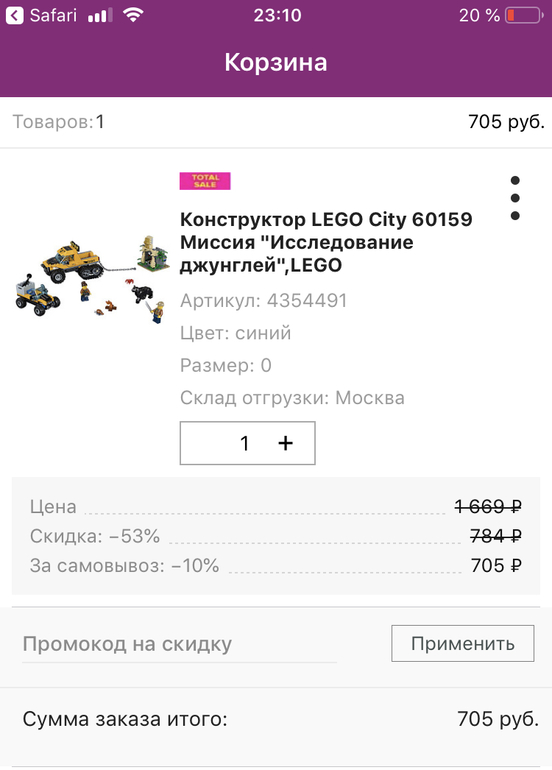This screenshot has width=552, height=770.
Task: Tap the Wi-Fi status icon
Action: pyautogui.click(x=133, y=15)
